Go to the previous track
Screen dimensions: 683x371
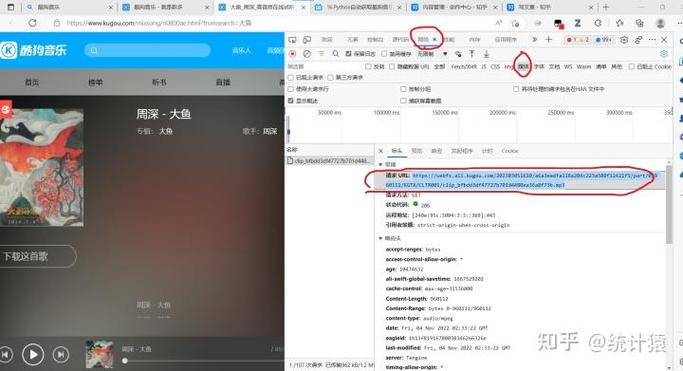pos(6,355)
